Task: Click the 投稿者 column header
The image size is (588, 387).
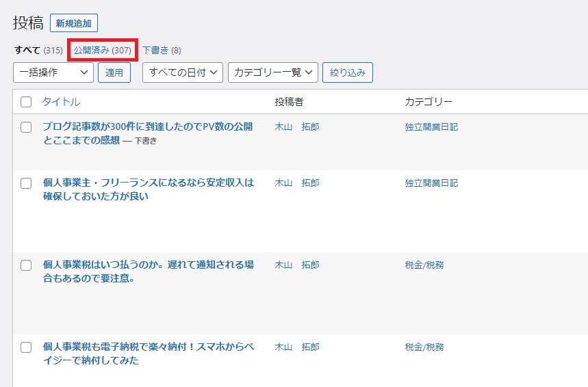Action: tap(289, 102)
